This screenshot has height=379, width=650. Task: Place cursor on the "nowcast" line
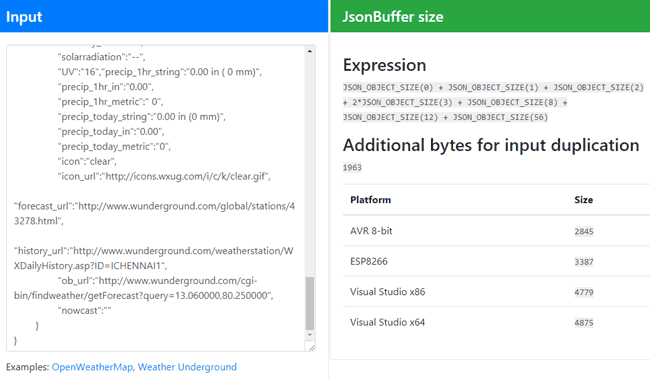[85, 311]
